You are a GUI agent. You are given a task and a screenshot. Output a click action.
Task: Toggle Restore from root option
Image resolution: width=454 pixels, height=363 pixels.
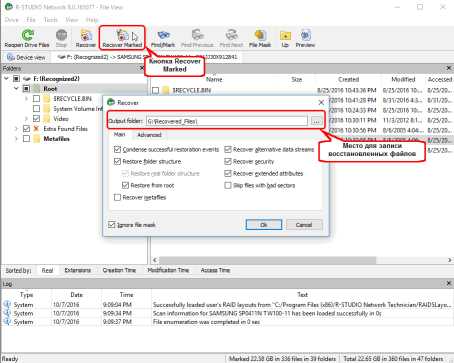point(125,185)
